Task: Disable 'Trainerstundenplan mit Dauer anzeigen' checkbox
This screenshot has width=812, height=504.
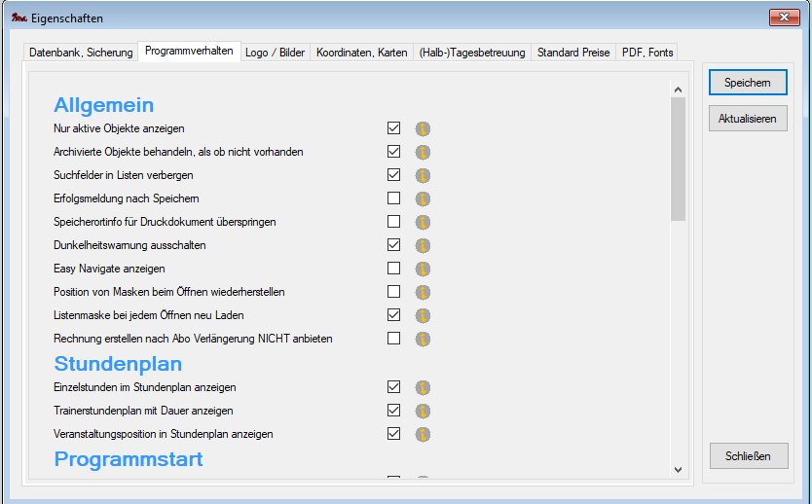Action: [x=394, y=411]
